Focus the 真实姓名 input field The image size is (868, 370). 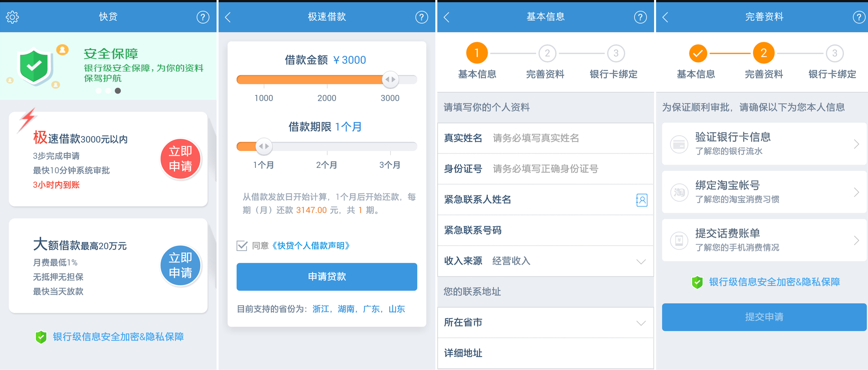[x=570, y=138]
